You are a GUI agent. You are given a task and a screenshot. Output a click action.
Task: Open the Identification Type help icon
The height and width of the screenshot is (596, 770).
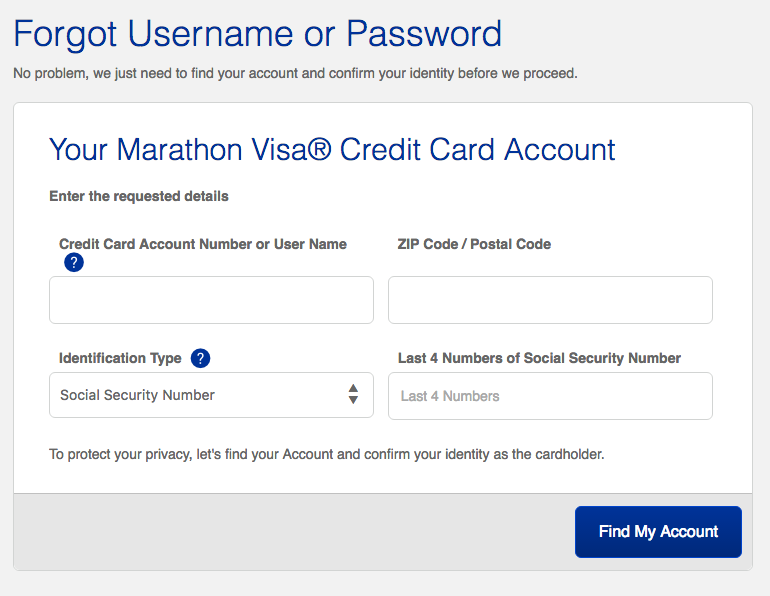pos(200,358)
